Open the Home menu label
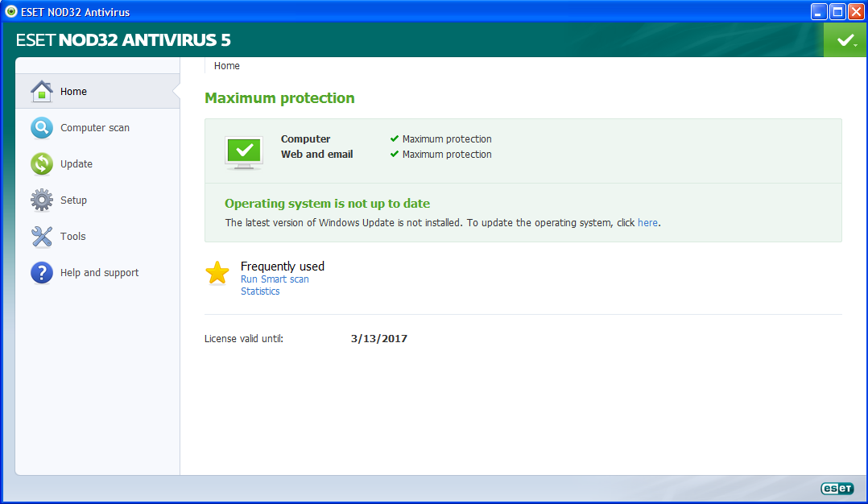 pos(73,91)
